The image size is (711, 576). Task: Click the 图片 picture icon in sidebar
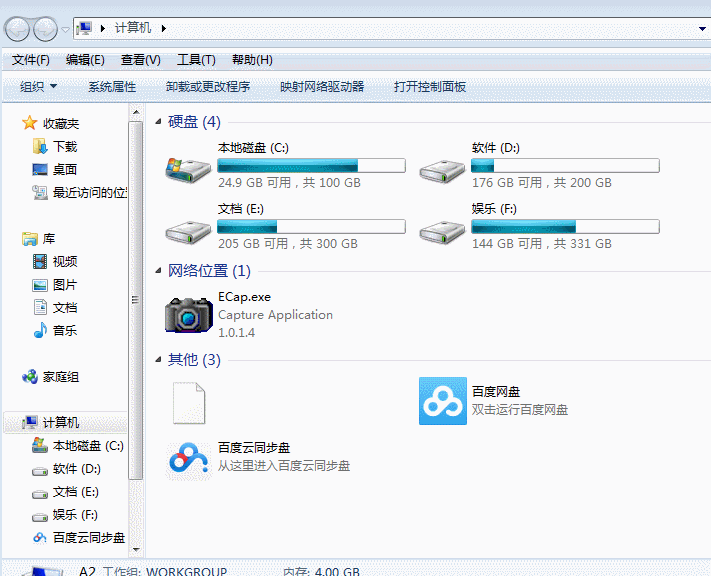[x=39, y=285]
